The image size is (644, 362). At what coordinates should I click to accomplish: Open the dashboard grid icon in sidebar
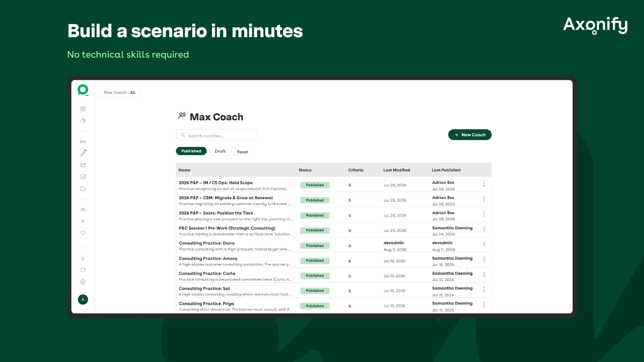[83, 109]
